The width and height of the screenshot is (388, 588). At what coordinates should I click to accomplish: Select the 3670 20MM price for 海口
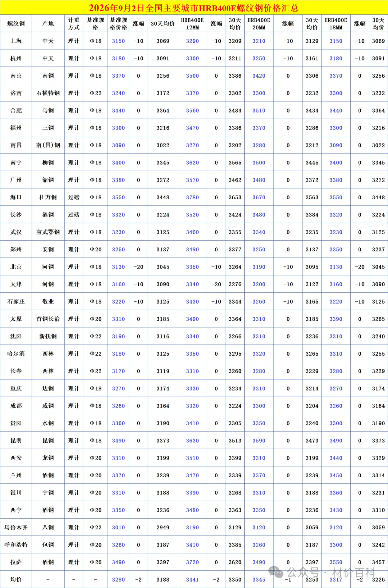(259, 197)
